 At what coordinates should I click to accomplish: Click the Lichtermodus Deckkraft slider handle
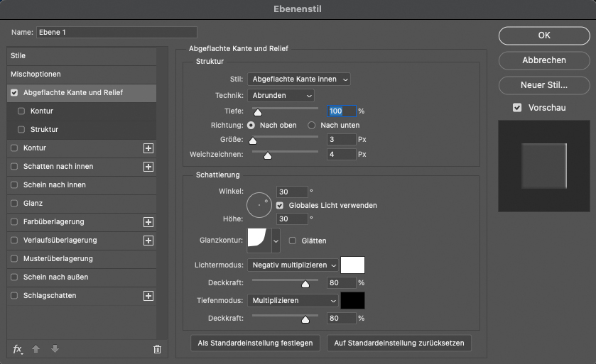[x=305, y=284]
